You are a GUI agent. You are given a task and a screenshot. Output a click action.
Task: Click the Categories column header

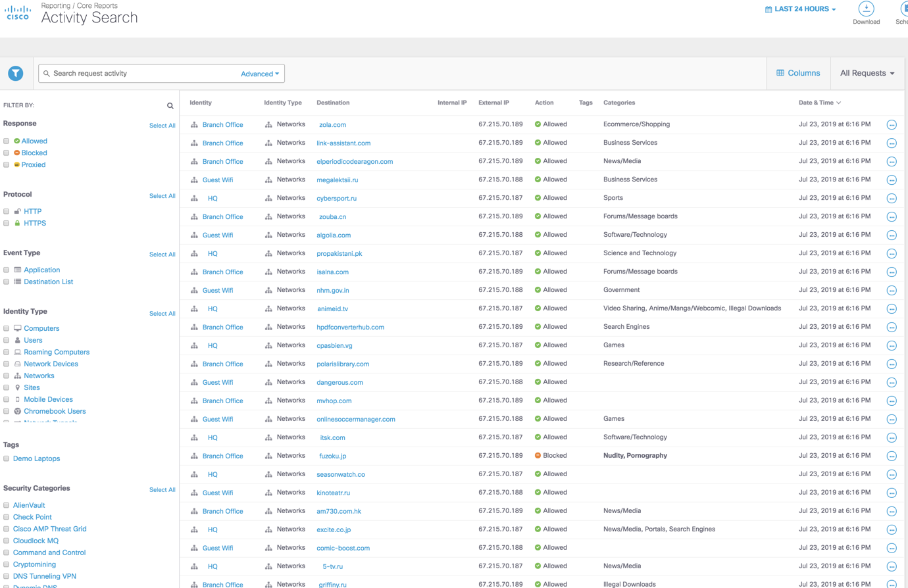pyautogui.click(x=619, y=103)
